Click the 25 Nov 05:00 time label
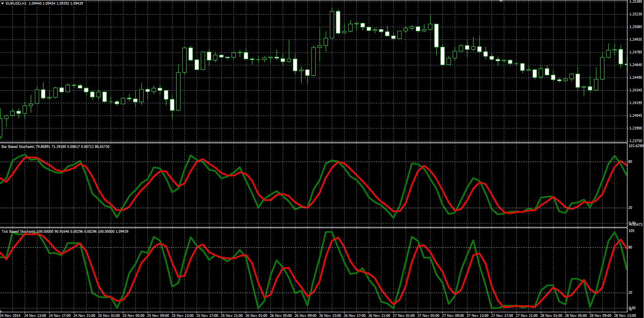 click(x=133, y=316)
